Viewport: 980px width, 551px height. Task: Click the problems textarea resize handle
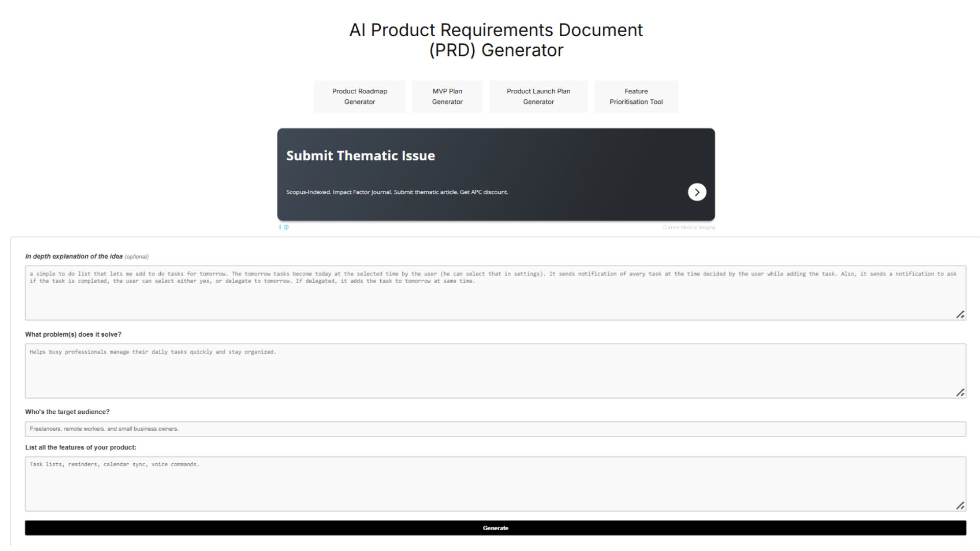pos(960,392)
